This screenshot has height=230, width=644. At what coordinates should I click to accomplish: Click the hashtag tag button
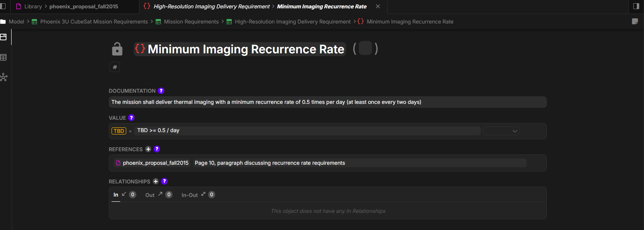click(115, 67)
